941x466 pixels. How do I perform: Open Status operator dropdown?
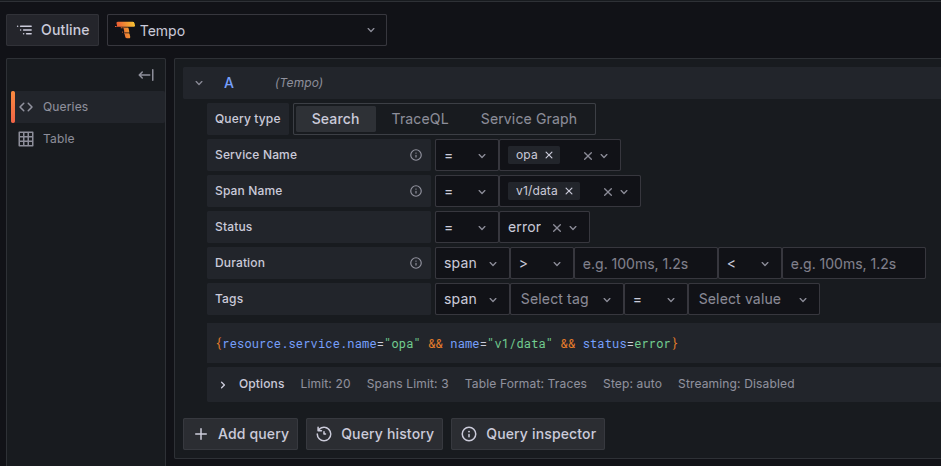tap(466, 227)
